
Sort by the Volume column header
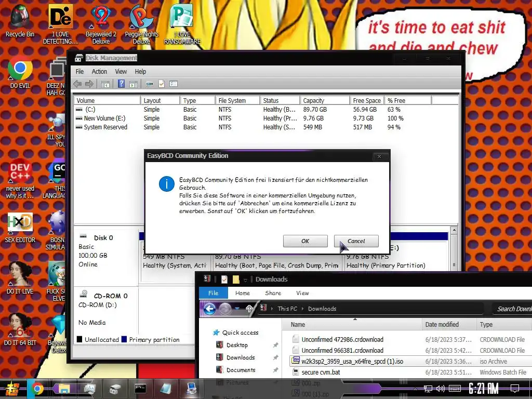pyautogui.click(x=107, y=100)
